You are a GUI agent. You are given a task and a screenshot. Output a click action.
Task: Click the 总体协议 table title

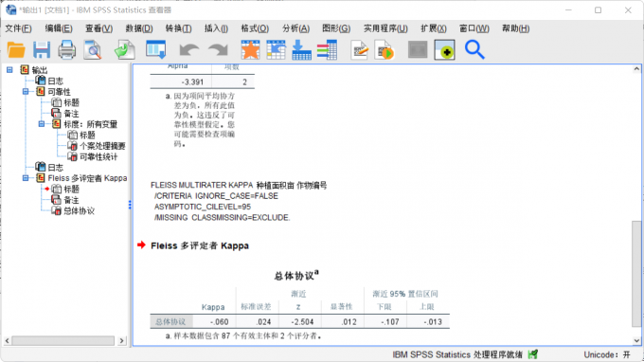[296, 276]
